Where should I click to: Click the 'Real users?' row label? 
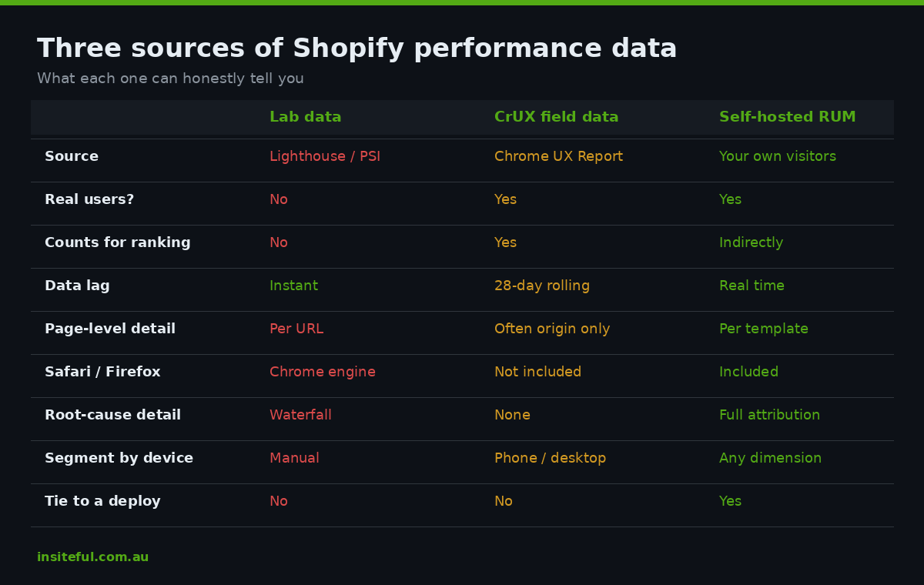pos(89,200)
